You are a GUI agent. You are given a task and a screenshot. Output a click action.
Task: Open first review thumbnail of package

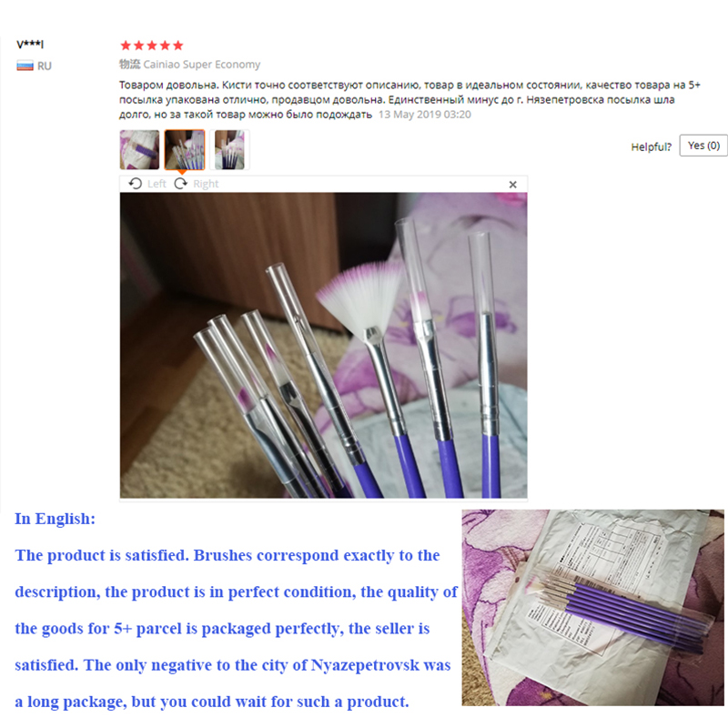click(x=139, y=149)
